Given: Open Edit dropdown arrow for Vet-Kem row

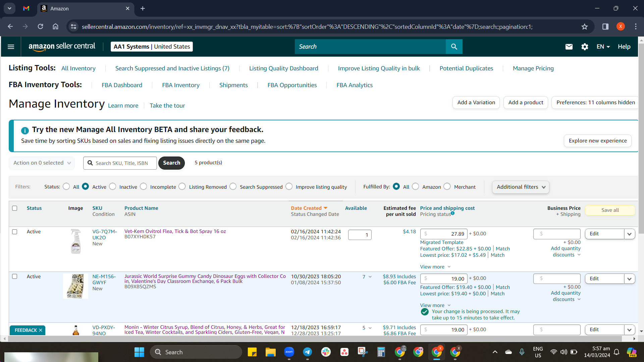Looking at the screenshot, I should 630,234.
